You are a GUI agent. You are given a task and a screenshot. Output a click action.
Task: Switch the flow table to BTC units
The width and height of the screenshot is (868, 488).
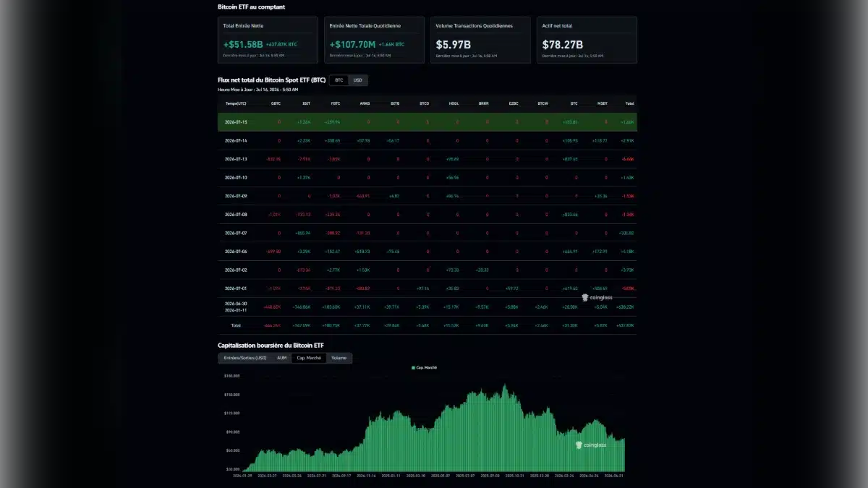[x=339, y=80]
